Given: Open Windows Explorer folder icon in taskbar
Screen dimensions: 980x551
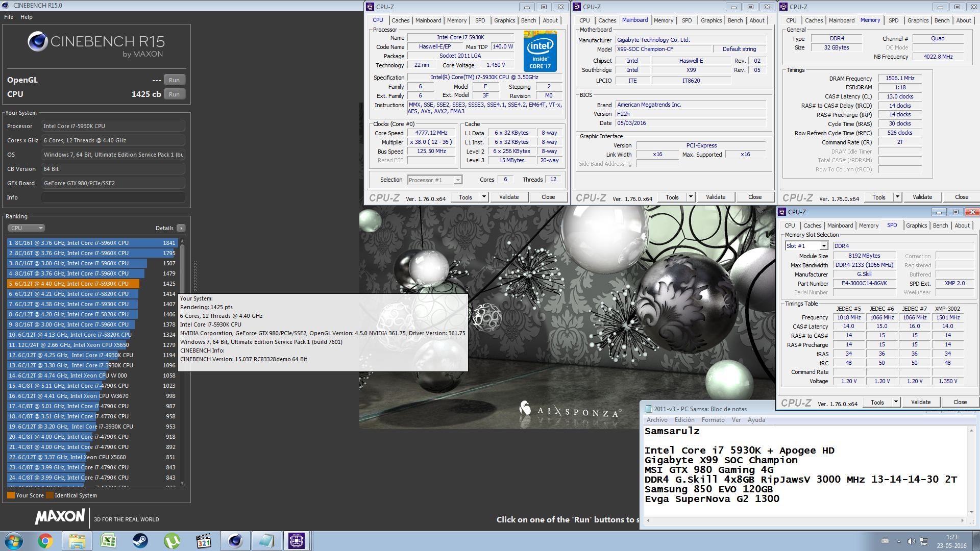Looking at the screenshot, I should (x=77, y=541).
